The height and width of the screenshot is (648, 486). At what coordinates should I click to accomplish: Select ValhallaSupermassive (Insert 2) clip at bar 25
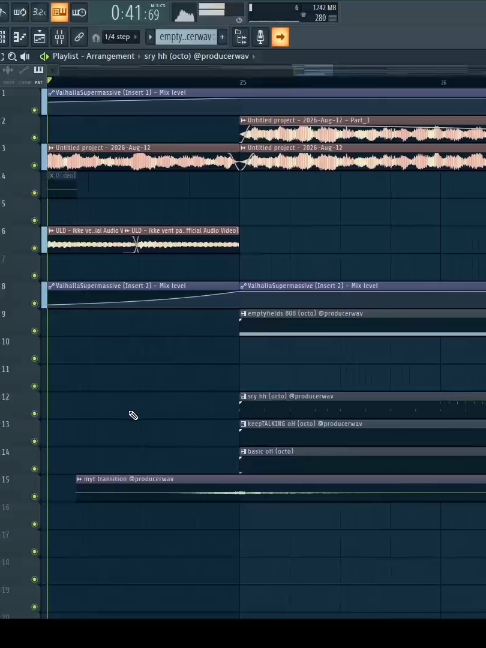[x=363, y=295]
